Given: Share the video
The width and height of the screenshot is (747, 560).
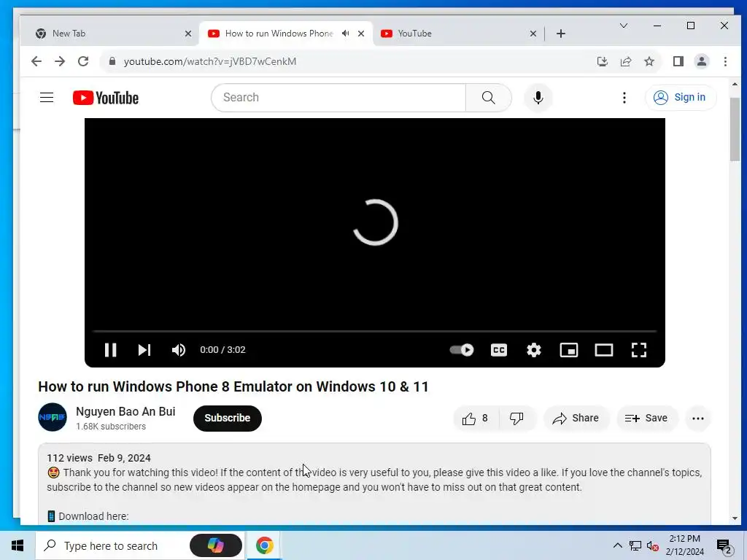Looking at the screenshot, I should pos(576,418).
